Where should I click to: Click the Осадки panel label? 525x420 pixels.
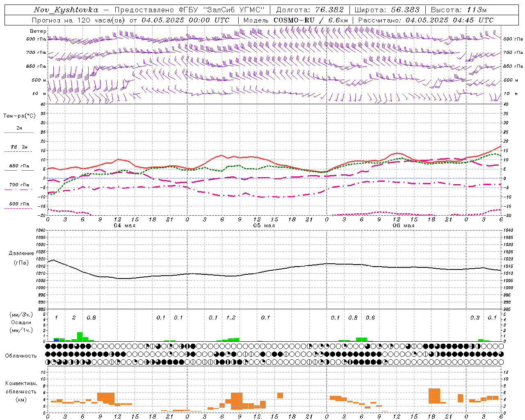[21, 322]
